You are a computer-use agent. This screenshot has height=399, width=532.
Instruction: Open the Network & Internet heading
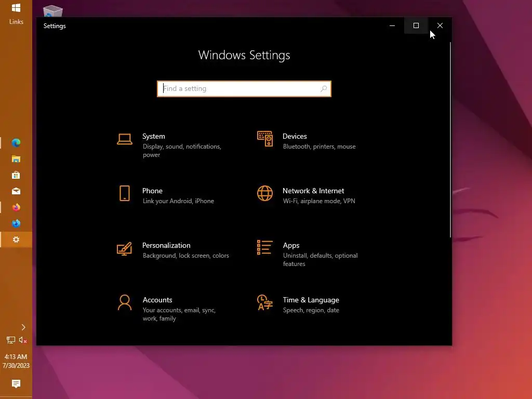tap(313, 191)
